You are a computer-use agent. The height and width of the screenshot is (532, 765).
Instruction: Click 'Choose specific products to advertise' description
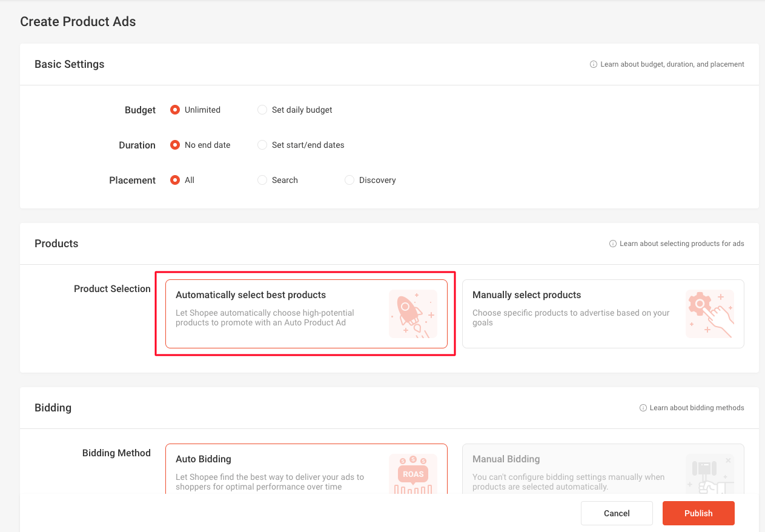click(571, 318)
